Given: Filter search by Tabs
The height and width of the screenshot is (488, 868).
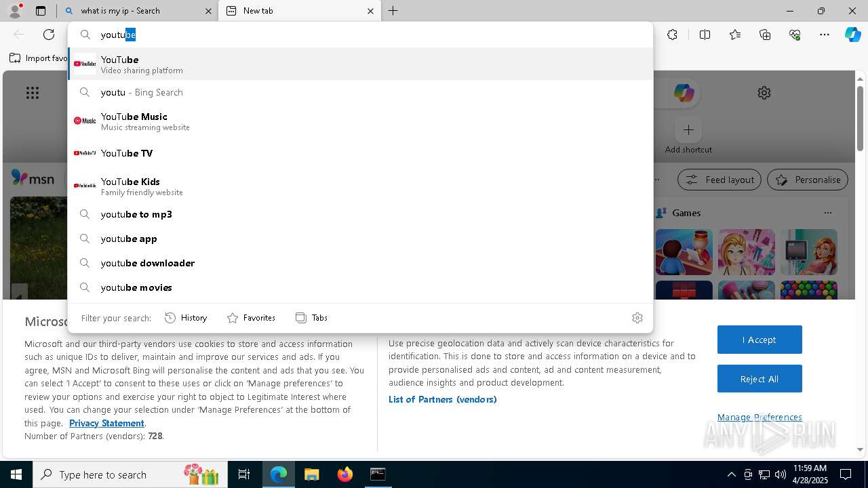Looking at the screenshot, I should [x=312, y=318].
